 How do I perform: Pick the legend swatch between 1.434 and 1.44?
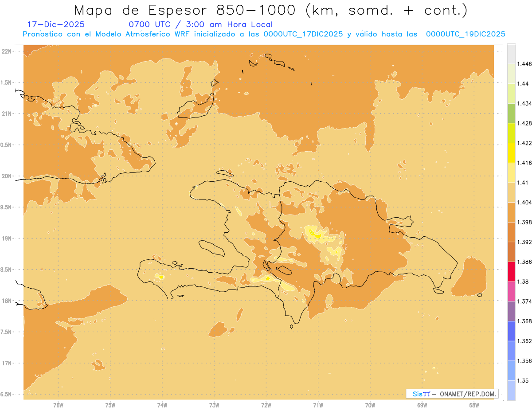(511, 94)
